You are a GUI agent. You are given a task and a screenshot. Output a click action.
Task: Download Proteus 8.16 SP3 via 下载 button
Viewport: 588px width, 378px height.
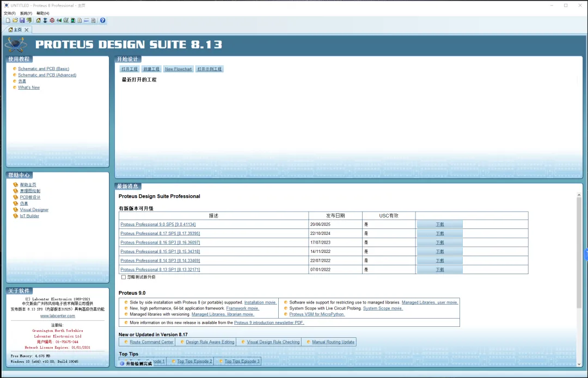[x=440, y=243]
